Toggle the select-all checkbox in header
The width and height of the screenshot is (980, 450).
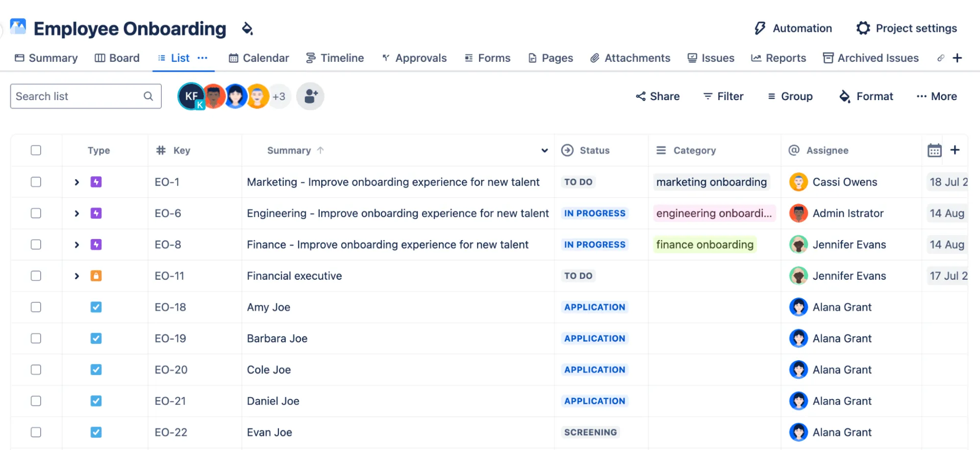pos(36,150)
